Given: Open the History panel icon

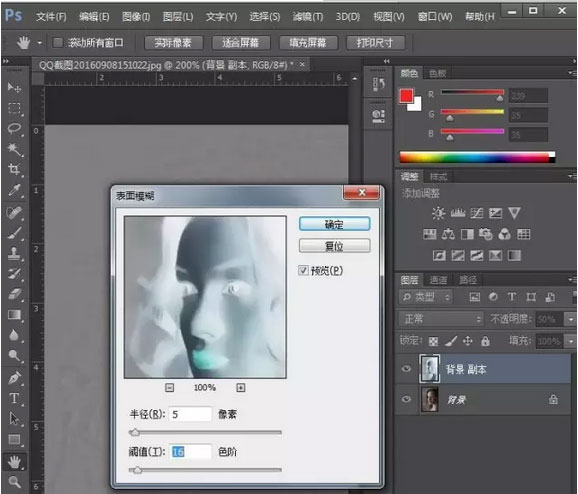Looking at the screenshot, I should click(379, 84).
